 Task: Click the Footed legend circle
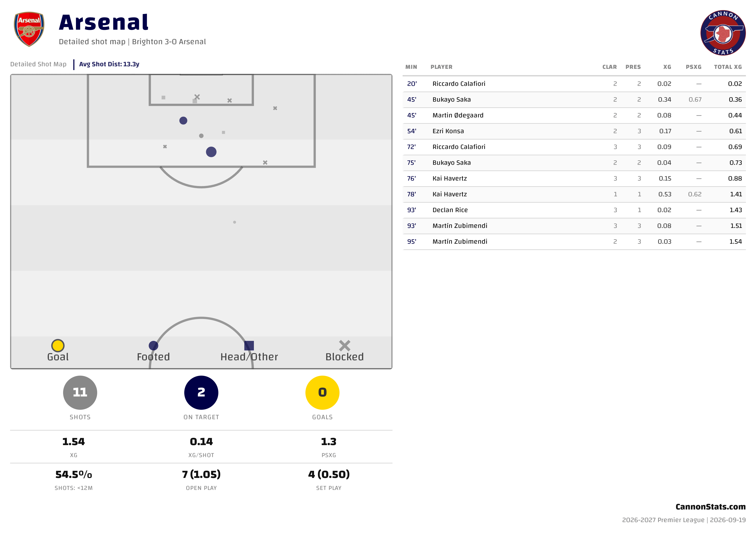point(153,346)
